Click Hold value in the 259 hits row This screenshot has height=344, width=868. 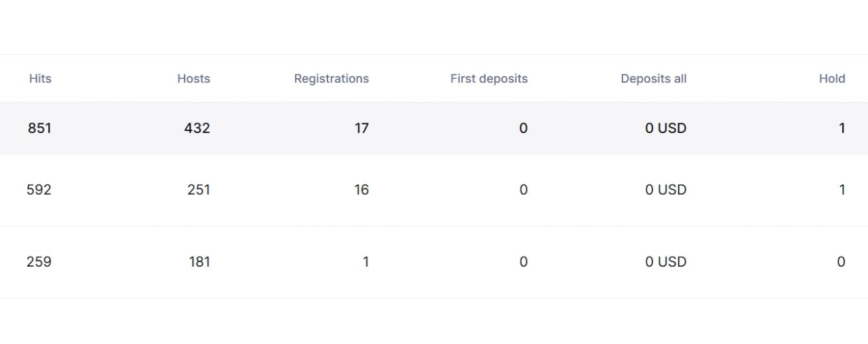pos(841,262)
